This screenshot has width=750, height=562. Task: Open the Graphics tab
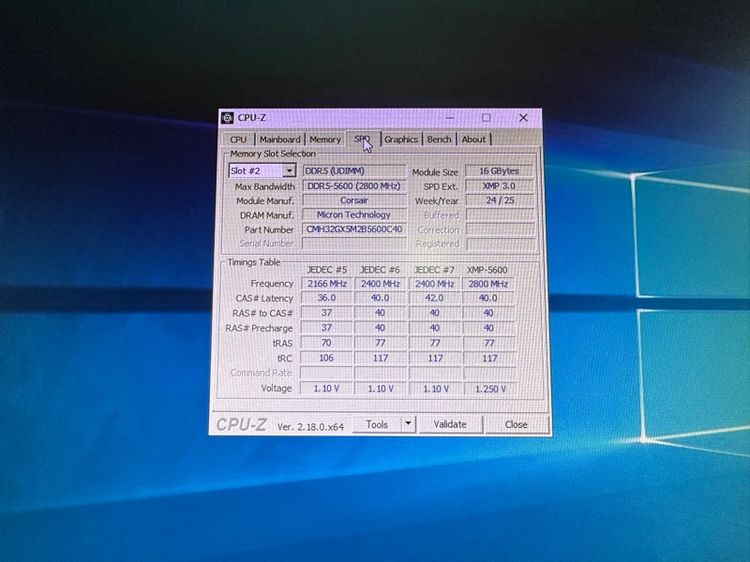[401, 139]
